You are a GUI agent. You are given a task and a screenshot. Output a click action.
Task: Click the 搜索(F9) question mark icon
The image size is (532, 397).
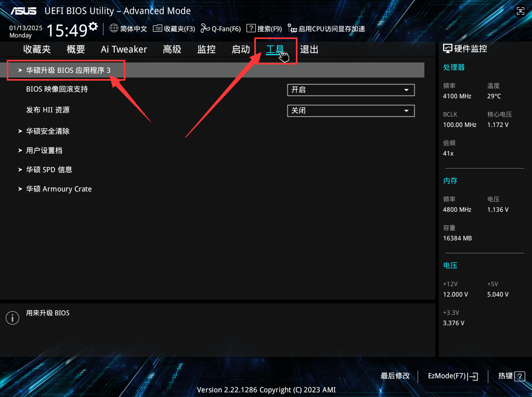click(251, 29)
